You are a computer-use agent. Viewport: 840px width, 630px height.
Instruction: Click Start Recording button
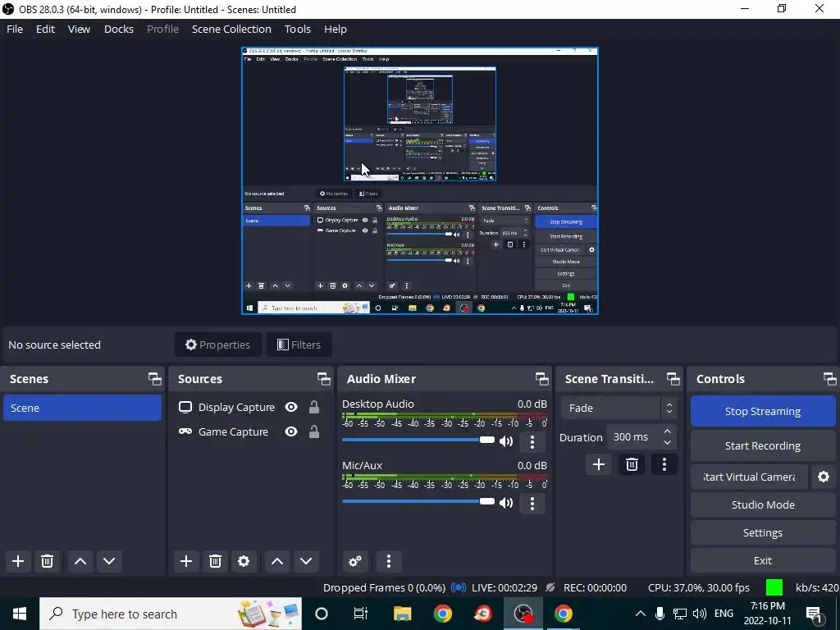763,445
